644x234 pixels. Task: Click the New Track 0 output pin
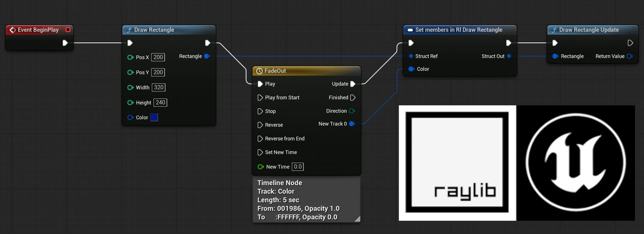352,124
